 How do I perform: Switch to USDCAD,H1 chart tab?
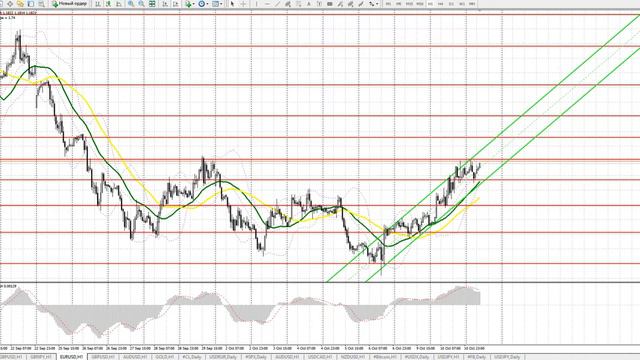(320, 357)
